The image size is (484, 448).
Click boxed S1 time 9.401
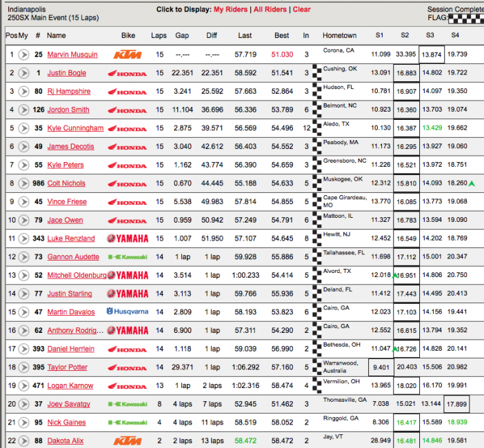[x=381, y=367]
